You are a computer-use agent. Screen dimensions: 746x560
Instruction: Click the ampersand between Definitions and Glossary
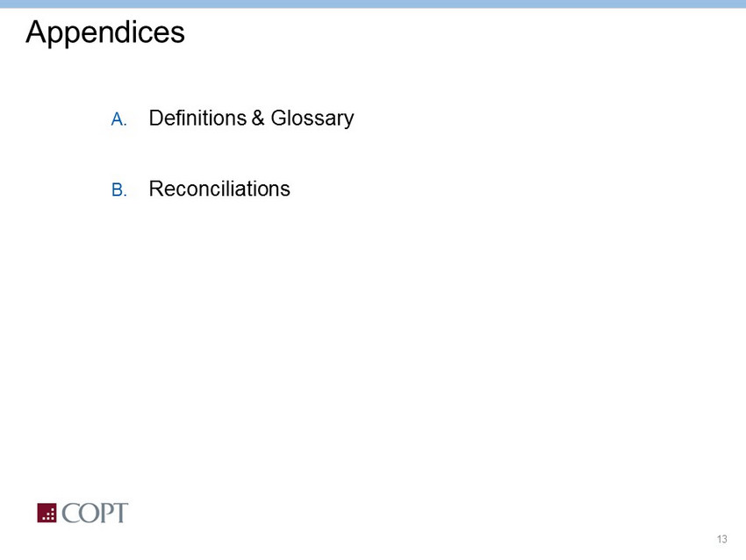click(x=258, y=118)
